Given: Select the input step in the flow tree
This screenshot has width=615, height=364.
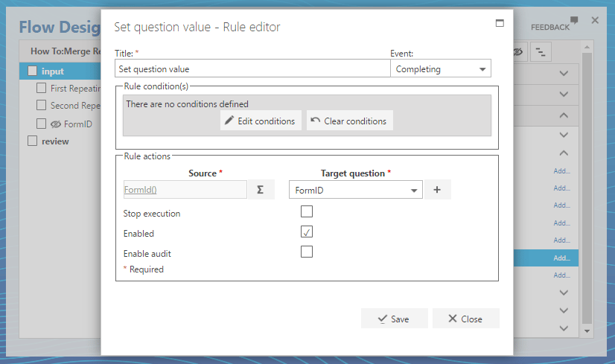Looking at the screenshot, I should pyautogui.click(x=53, y=71).
